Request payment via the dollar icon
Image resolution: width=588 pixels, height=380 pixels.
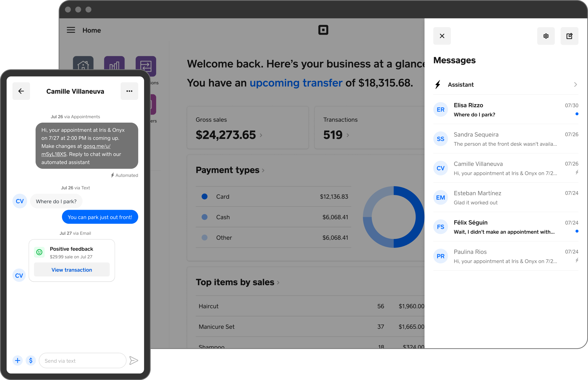pos(31,360)
